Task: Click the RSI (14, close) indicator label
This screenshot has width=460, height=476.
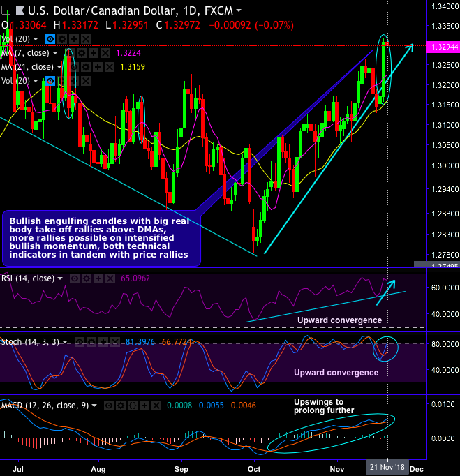Action: point(28,278)
